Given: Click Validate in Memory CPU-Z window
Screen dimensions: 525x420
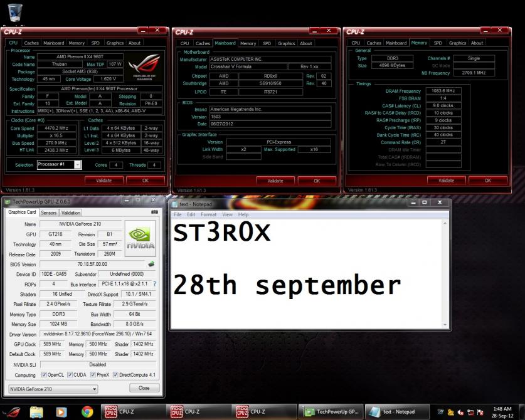Looking at the screenshot, I should coord(447,181).
